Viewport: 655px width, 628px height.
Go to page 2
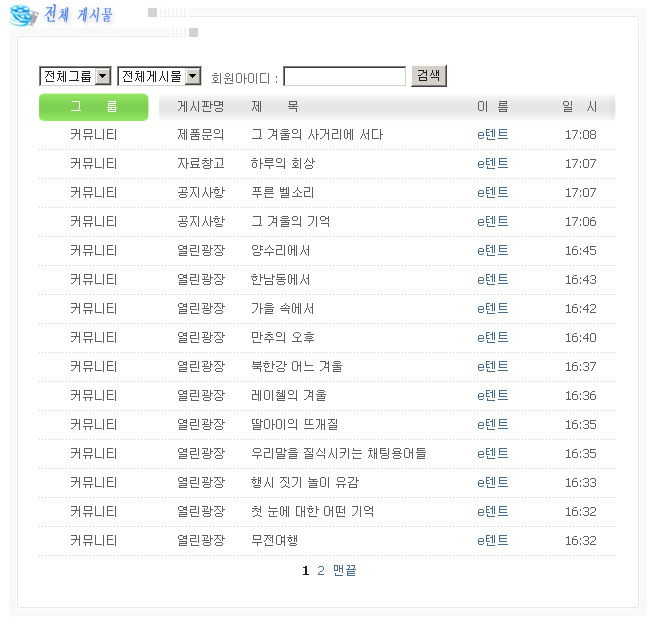[x=321, y=571]
